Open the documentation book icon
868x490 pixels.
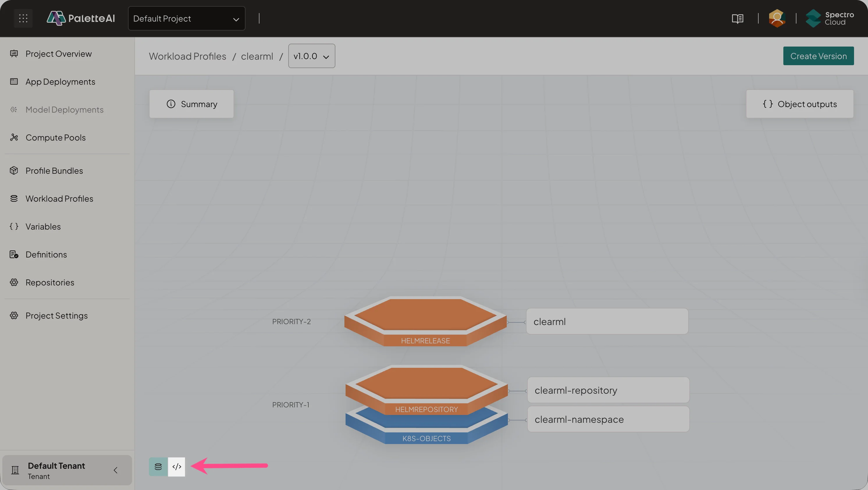pyautogui.click(x=737, y=19)
